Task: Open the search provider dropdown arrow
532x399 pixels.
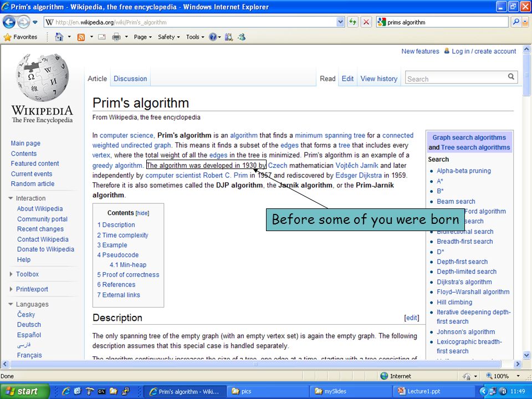Action: point(525,22)
